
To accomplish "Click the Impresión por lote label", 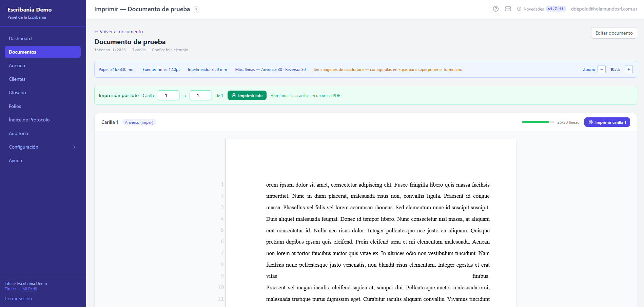I will click(119, 95).
